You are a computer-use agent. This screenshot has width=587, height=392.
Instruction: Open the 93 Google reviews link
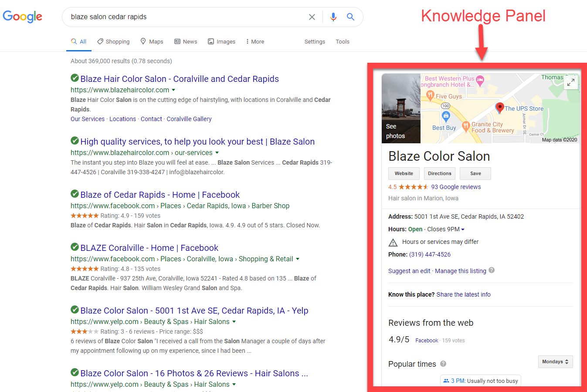[x=456, y=187]
